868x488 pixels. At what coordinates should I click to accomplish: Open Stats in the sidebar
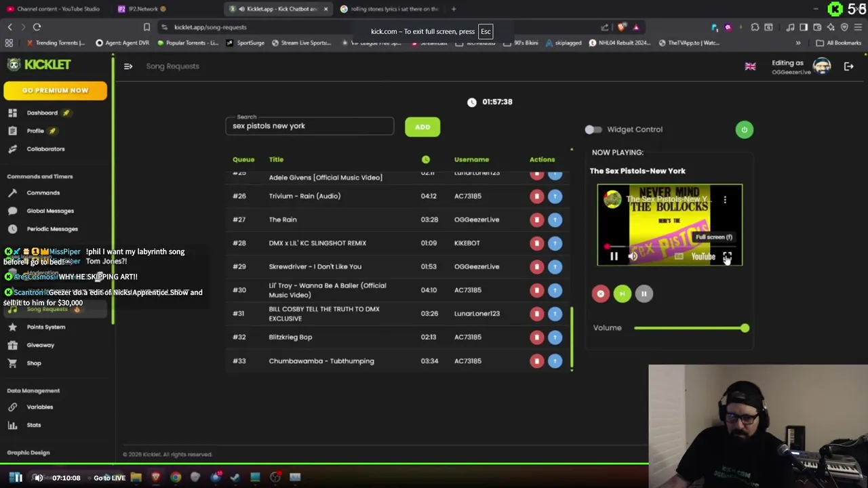click(33, 425)
